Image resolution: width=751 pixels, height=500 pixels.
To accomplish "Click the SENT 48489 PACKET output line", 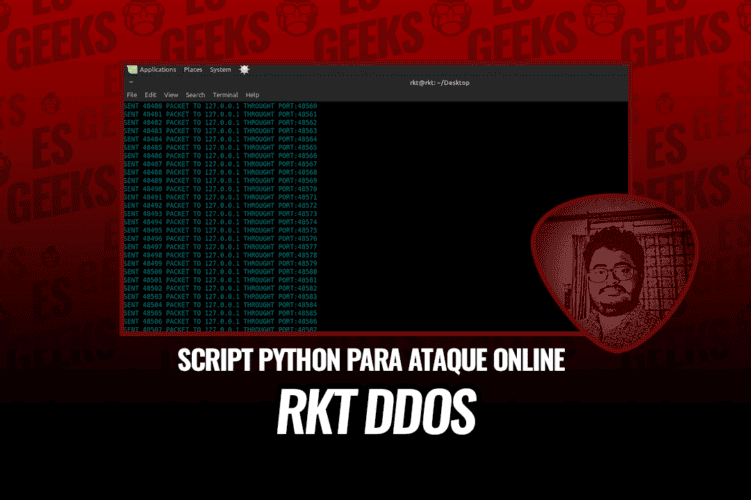I will [x=220, y=181].
